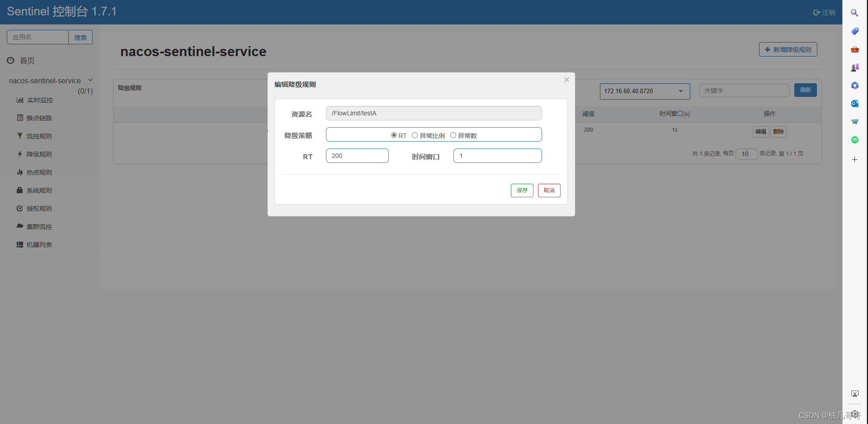Viewport: 868px width, 424px height.
Task: Open 实时监控 in sidebar
Action: click(40, 100)
